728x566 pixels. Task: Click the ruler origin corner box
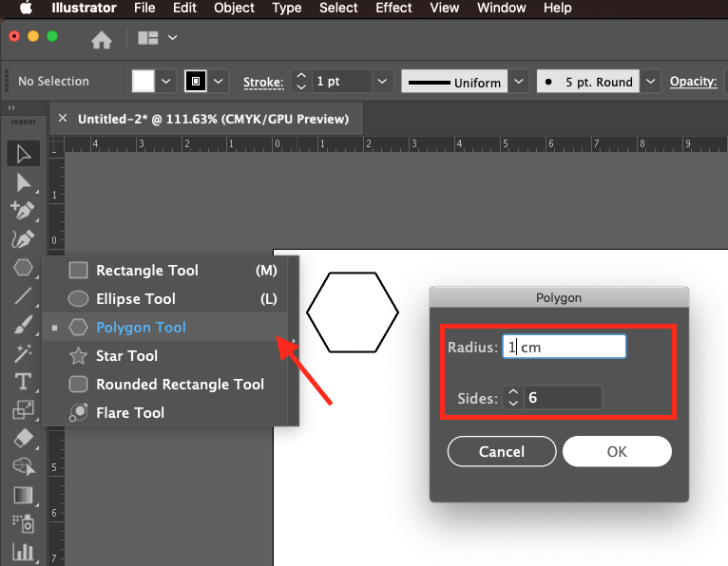tap(57, 144)
